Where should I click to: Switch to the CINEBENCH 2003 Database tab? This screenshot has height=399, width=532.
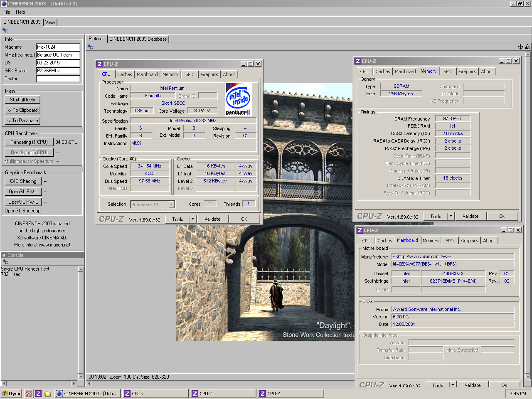click(x=138, y=39)
